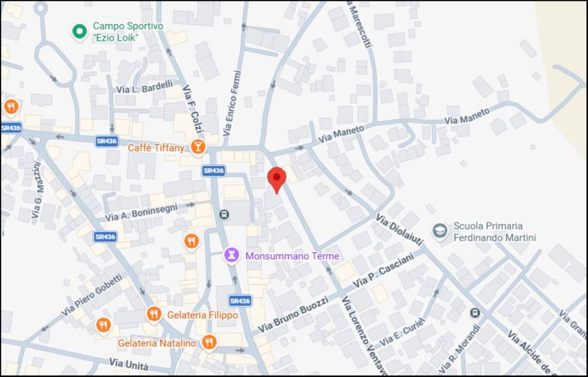Click the Via Diolaiuti street label
This screenshot has width=588, height=377.
coord(400,230)
